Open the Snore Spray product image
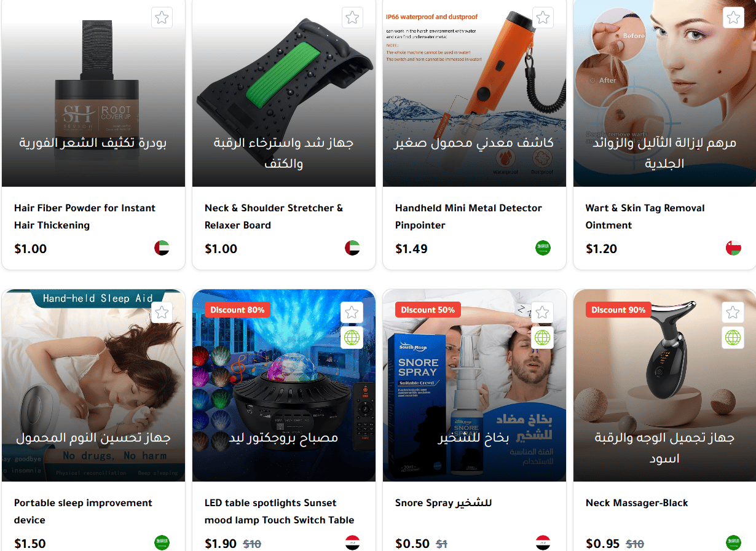 474,385
